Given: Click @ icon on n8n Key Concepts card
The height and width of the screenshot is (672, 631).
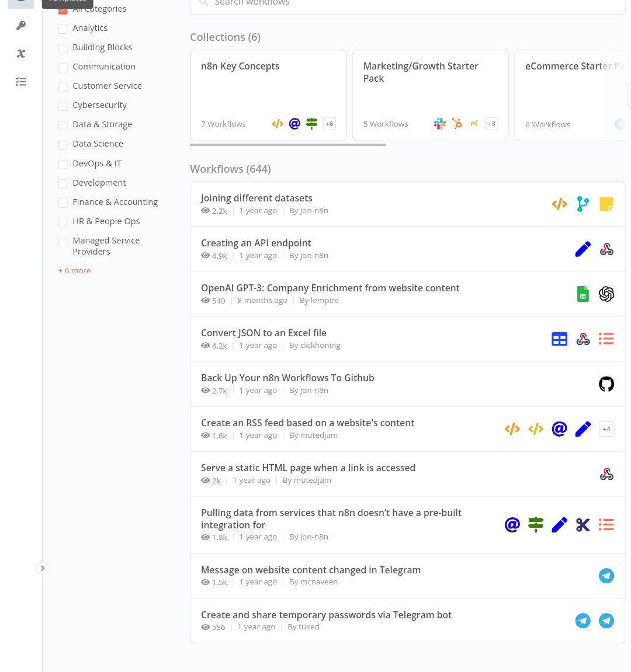Looking at the screenshot, I should (x=294, y=124).
